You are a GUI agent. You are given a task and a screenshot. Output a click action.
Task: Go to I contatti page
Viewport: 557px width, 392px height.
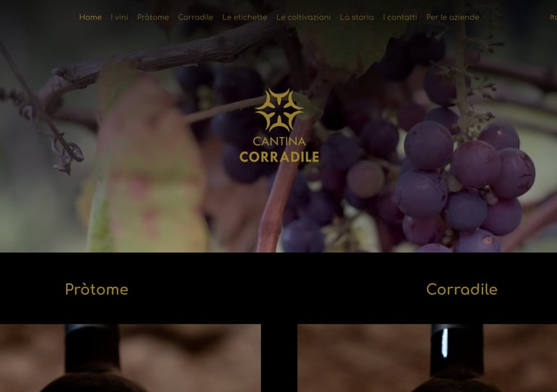click(x=400, y=17)
